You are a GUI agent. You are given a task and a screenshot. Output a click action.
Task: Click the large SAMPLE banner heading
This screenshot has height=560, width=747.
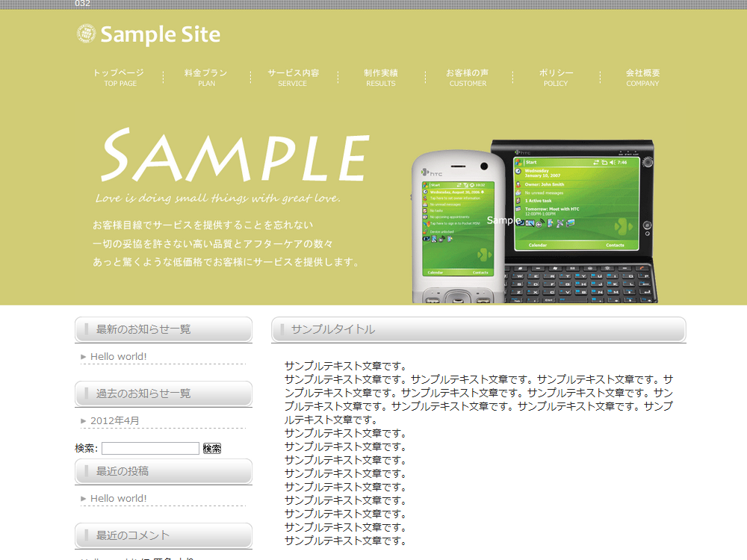click(x=235, y=155)
